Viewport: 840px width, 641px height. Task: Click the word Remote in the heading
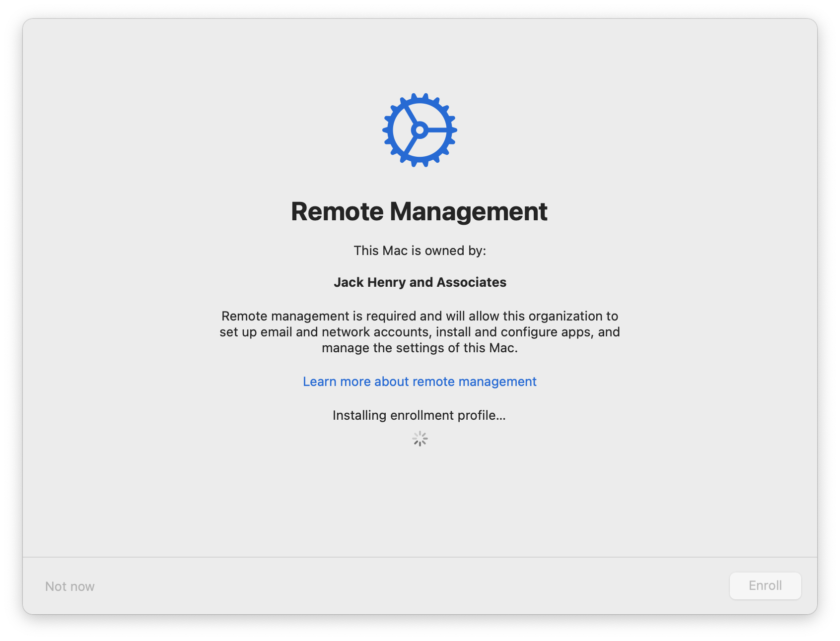click(x=337, y=212)
